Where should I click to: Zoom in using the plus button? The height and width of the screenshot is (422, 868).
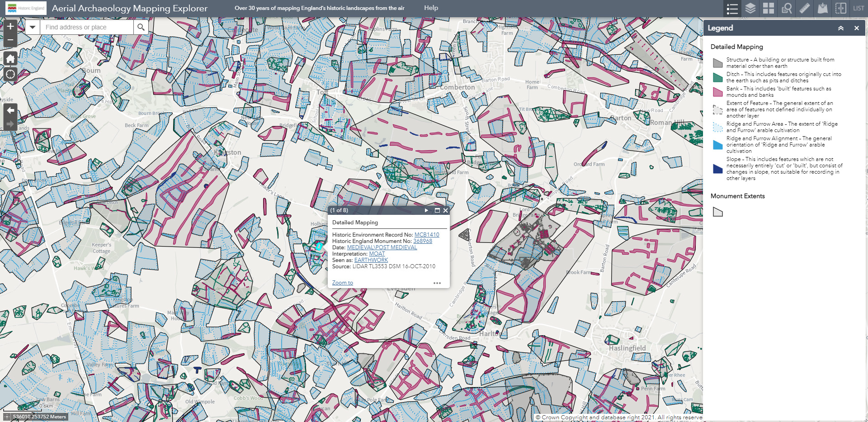tap(9, 26)
